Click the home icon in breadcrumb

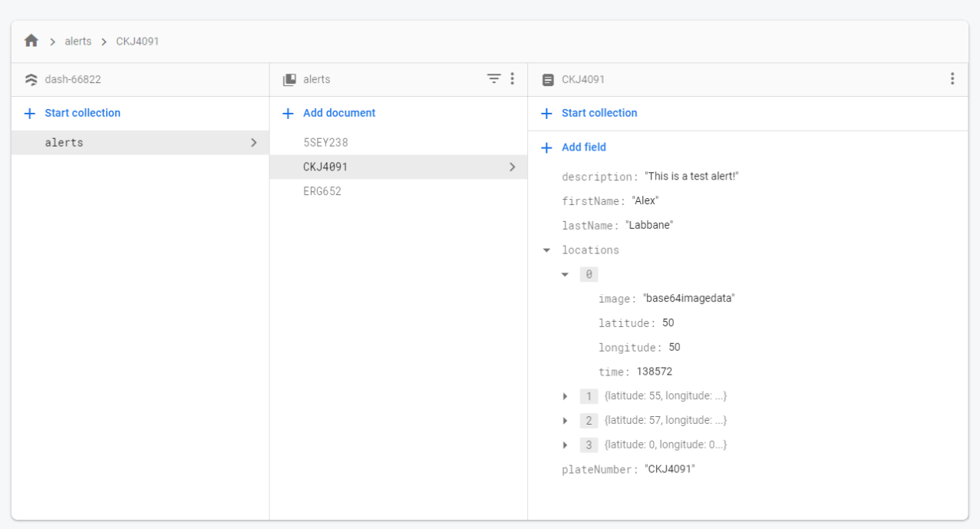pyautogui.click(x=31, y=41)
